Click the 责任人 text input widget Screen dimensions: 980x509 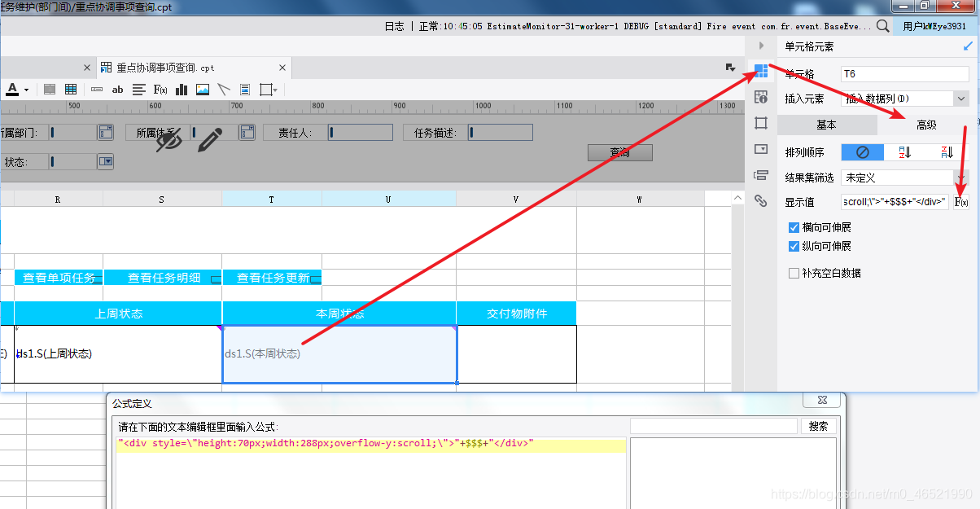(361, 132)
